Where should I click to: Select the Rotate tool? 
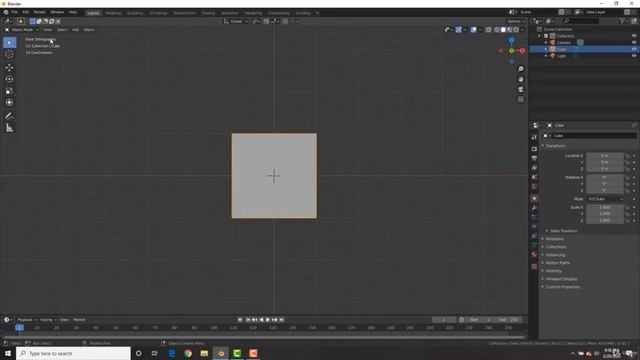[x=9, y=79]
